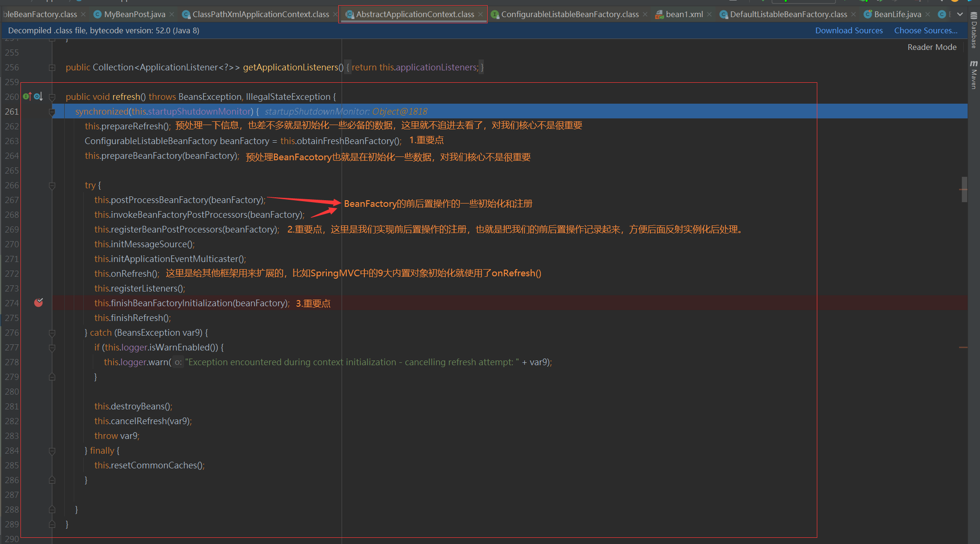Click the implements-method gutter icon on line 260
The image size is (980, 544).
(x=27, y=97)
